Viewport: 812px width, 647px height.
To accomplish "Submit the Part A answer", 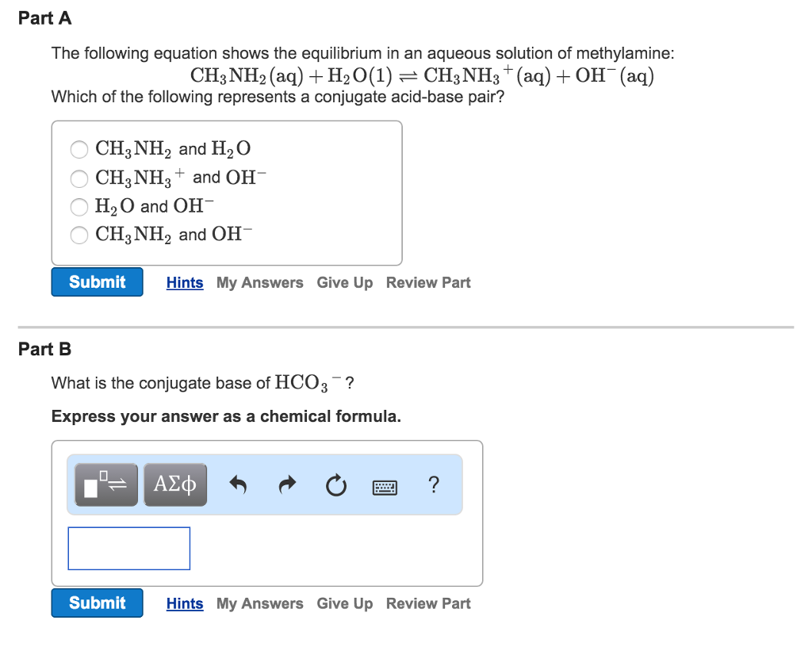I will click(97, 281).
